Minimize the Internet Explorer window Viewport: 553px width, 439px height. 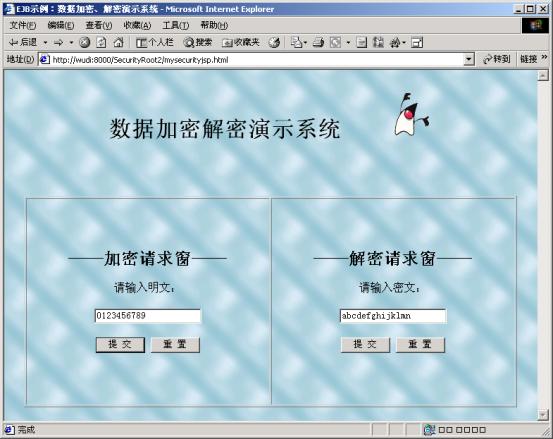pyautogui.click(x=518, y=9)
